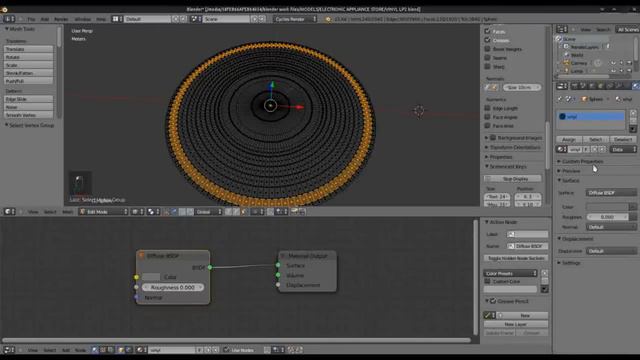Screen dimensions: 640x360
Task: Open the Help menu
Action: (101, 19)
